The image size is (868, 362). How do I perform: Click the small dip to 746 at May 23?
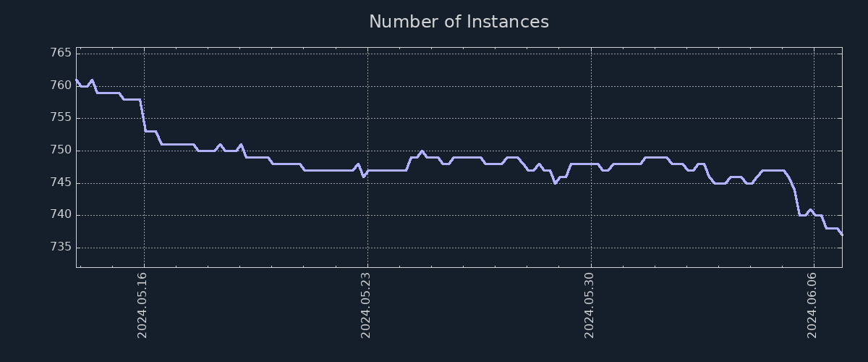[363, 177]
